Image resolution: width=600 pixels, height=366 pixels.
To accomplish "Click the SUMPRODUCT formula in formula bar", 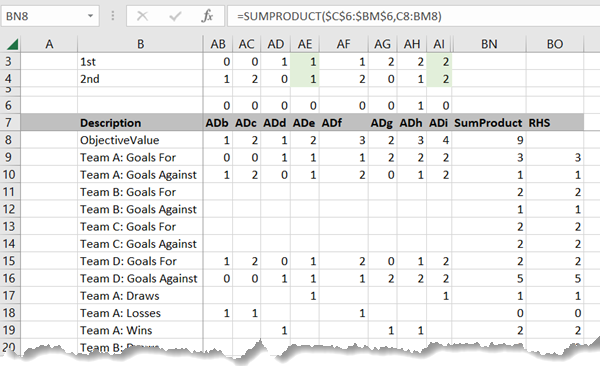I will click(339, 16).
